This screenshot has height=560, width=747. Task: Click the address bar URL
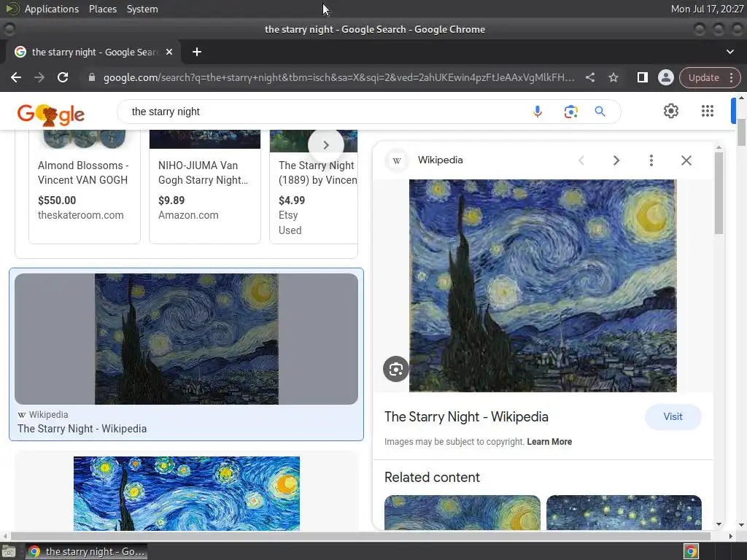pos(338,77)
